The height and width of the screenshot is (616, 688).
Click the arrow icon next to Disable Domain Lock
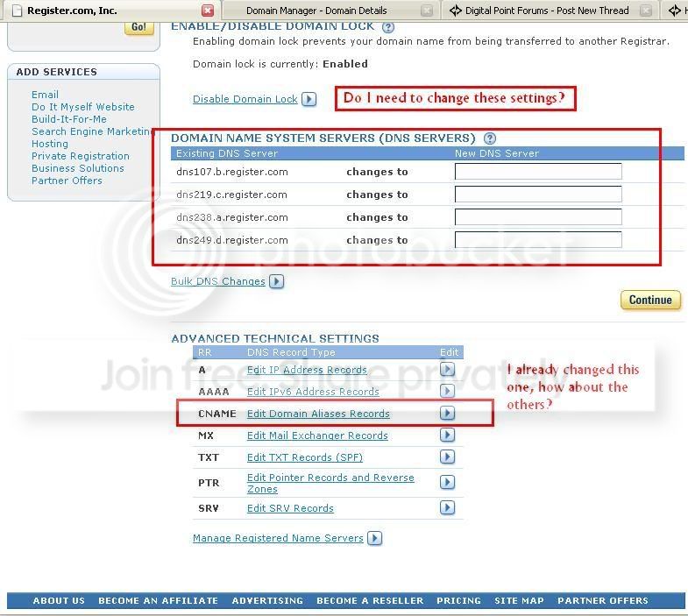coord(309,99)
